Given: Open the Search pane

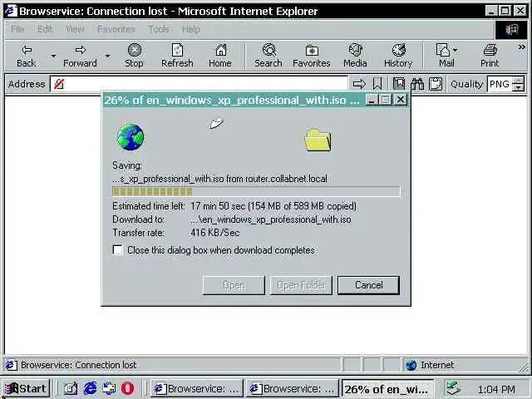Looking at the screenshot, I should point(268,56).
